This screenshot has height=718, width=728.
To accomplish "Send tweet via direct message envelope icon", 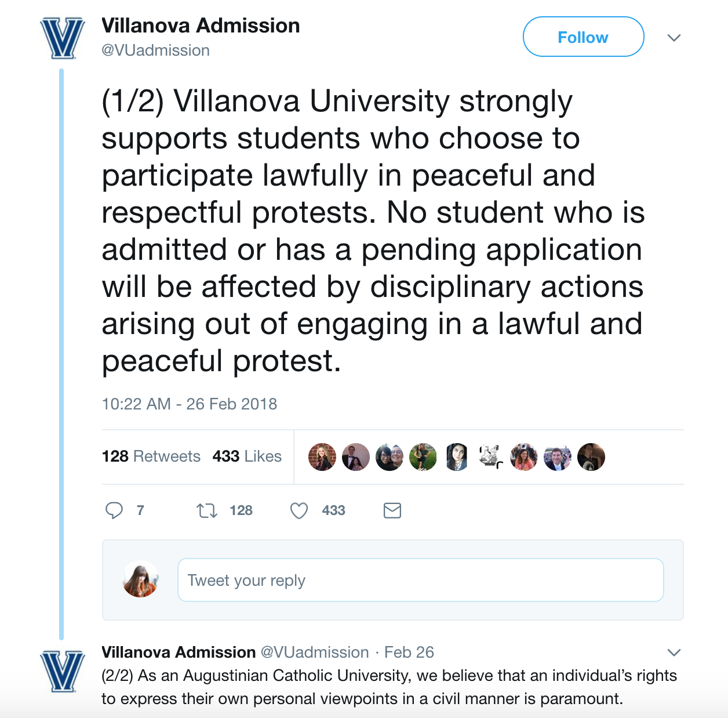I will tap(392, 510).
